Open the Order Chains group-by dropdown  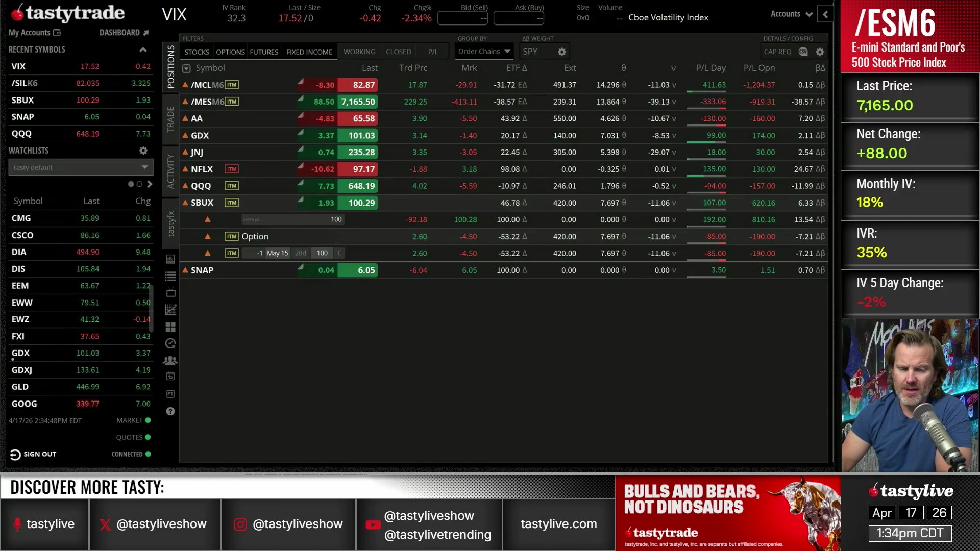[x=484, y=52]
